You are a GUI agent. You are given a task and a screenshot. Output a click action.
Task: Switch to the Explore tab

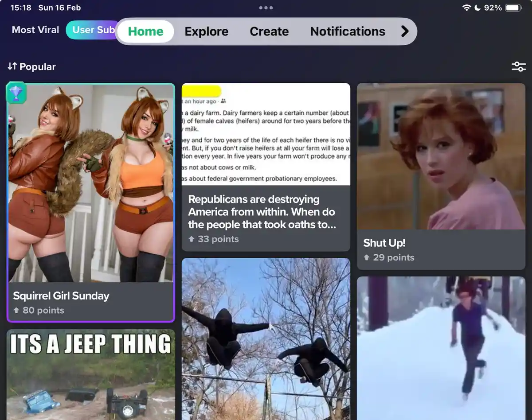207,31
